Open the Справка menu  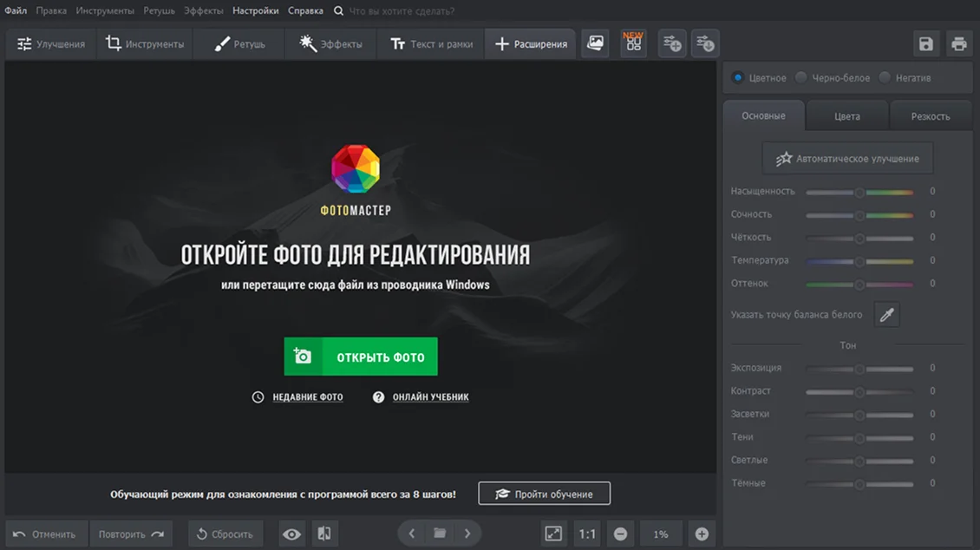[x=305, y=10]
